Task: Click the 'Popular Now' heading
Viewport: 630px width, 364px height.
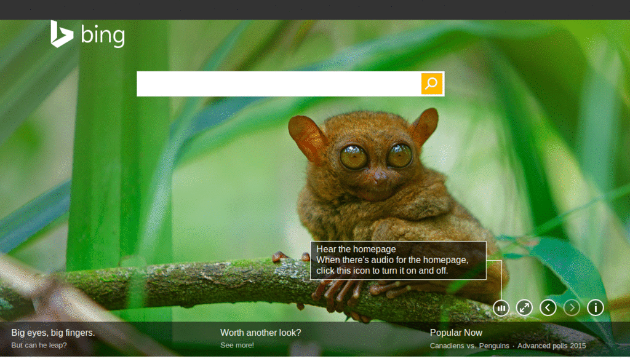Action: tap(456, 333)
